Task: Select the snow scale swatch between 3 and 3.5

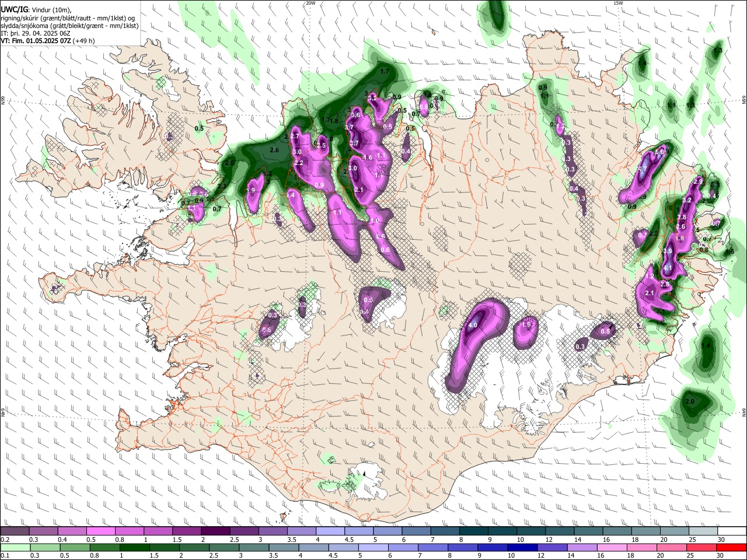Action: (x=272, y=531)
